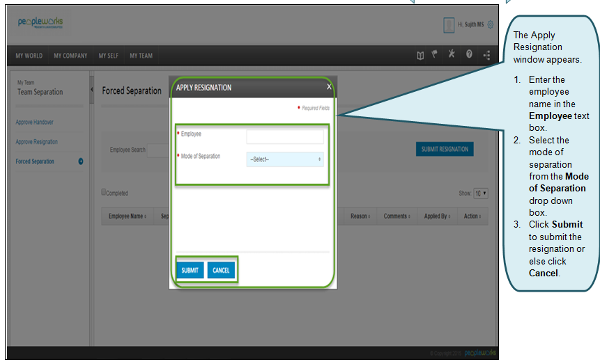Open the MY TEAM menu

[x=141, y=56]
